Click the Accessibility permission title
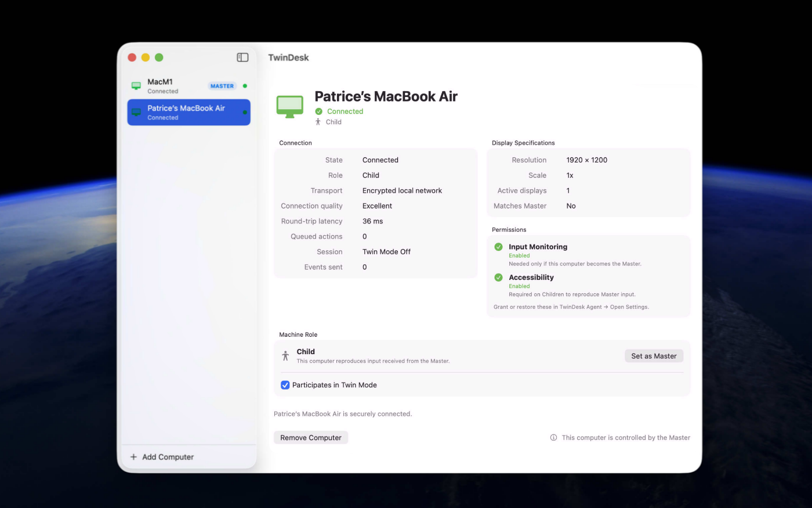Viewport: 812px width, 508px height. point(531,278)
